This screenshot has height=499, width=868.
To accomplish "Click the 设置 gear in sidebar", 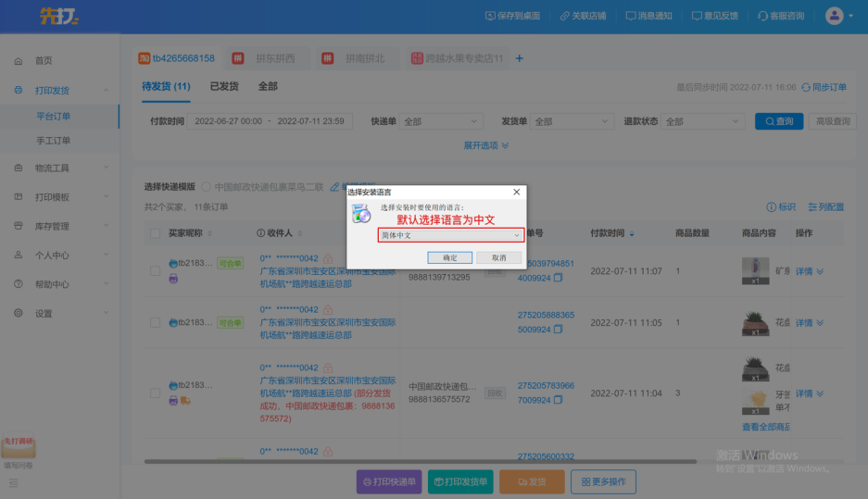I will coord(19,314).
